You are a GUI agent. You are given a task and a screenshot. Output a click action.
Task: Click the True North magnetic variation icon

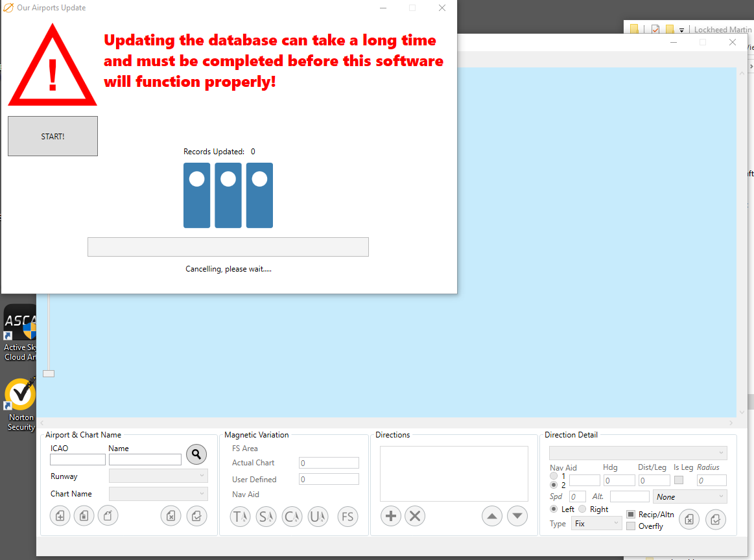pyautogui.click(x=241, y=517)
